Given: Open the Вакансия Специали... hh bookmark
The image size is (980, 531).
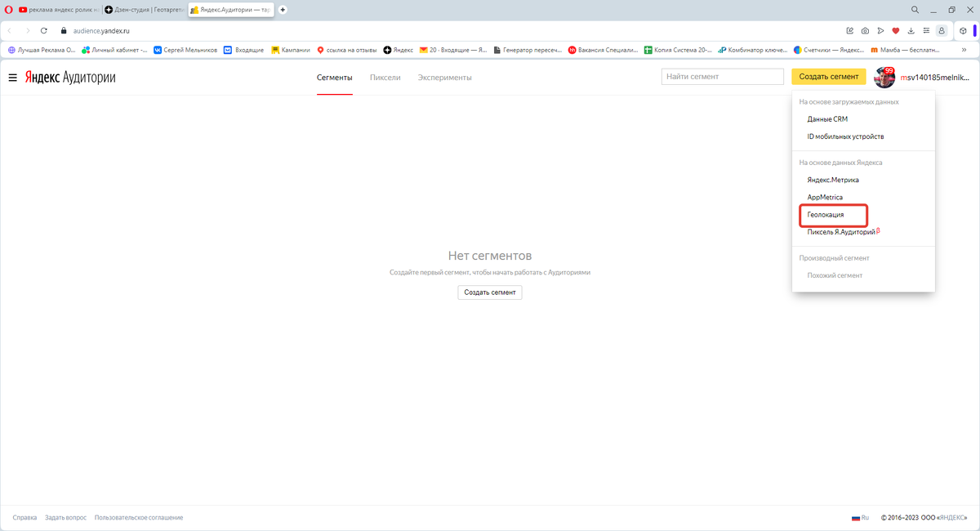Looking at the screenshot, I should (603, 50).
